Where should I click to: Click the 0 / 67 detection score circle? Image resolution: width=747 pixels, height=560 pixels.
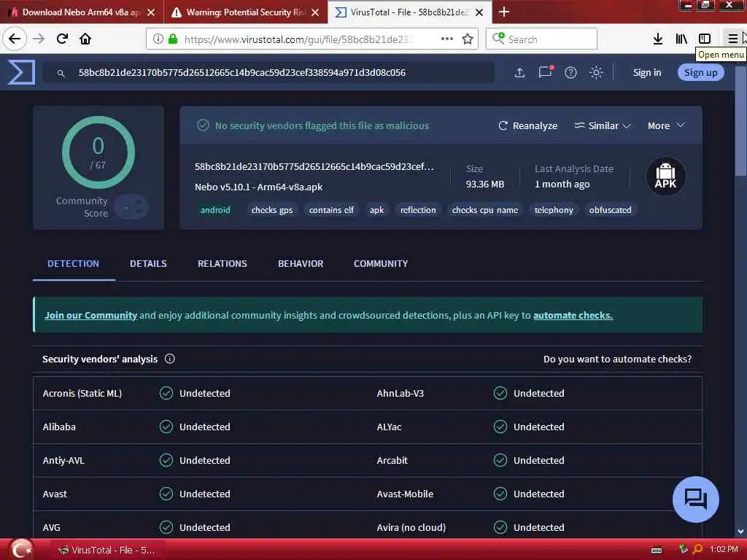[98, 152]
